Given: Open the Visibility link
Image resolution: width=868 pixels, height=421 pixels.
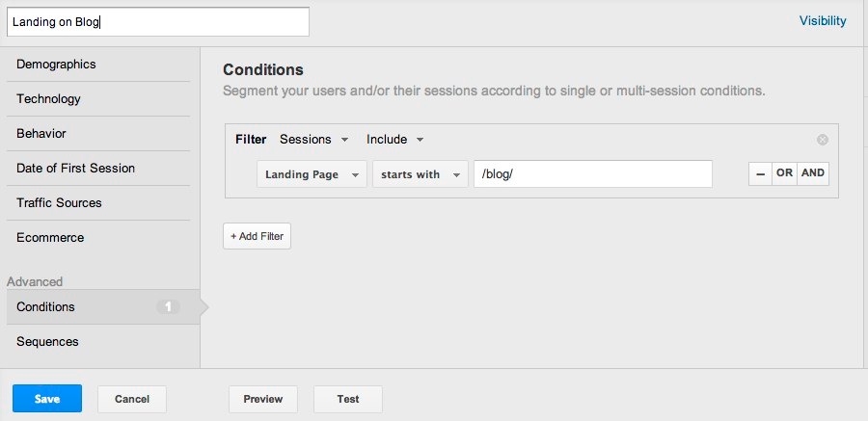Looking at the screenshot, I should point(822,21).
